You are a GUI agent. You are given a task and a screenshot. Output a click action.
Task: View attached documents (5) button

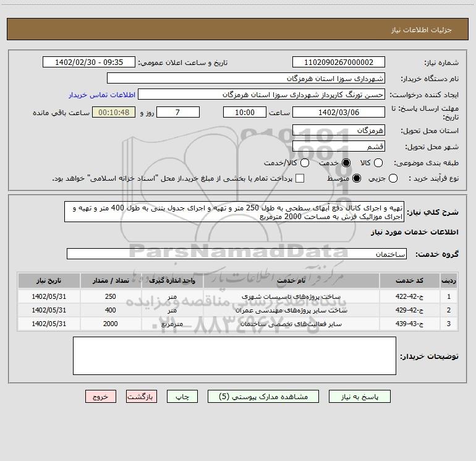pyautogui.click(x=263, y=397)
